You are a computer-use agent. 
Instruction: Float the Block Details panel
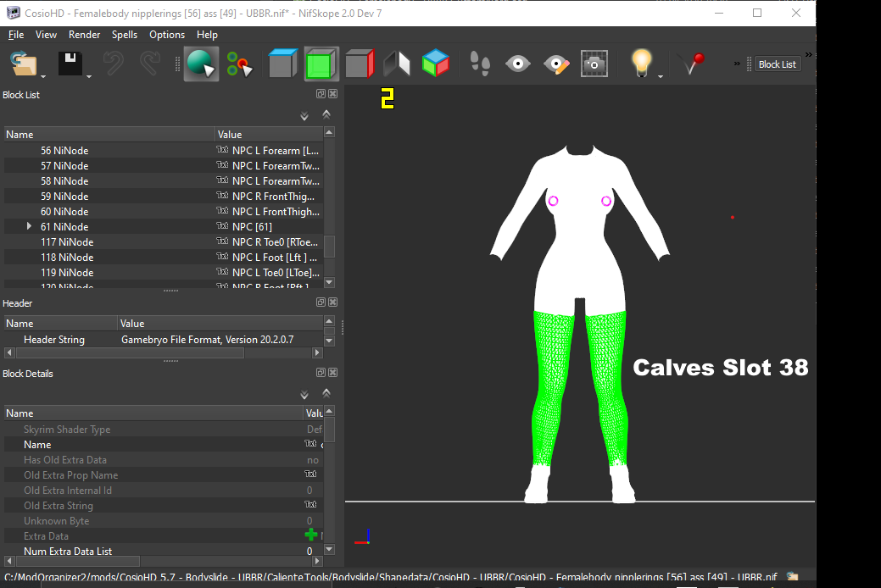click(321, 372)
